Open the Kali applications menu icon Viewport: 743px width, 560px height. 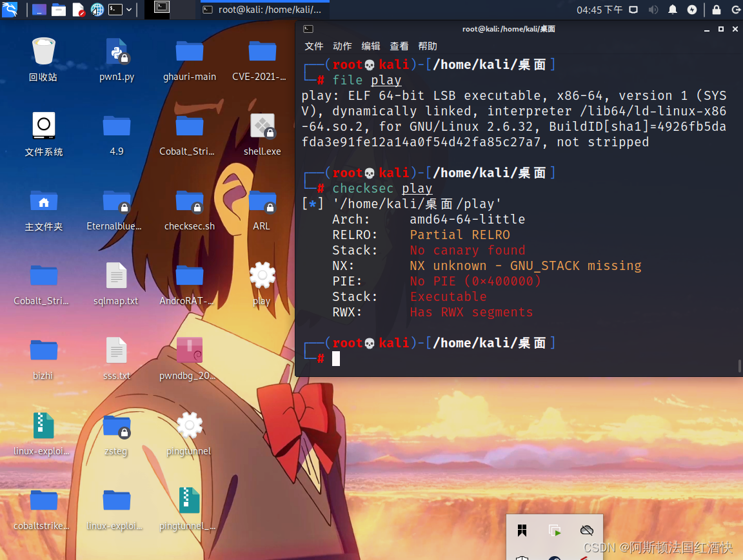tap(10, 9)
